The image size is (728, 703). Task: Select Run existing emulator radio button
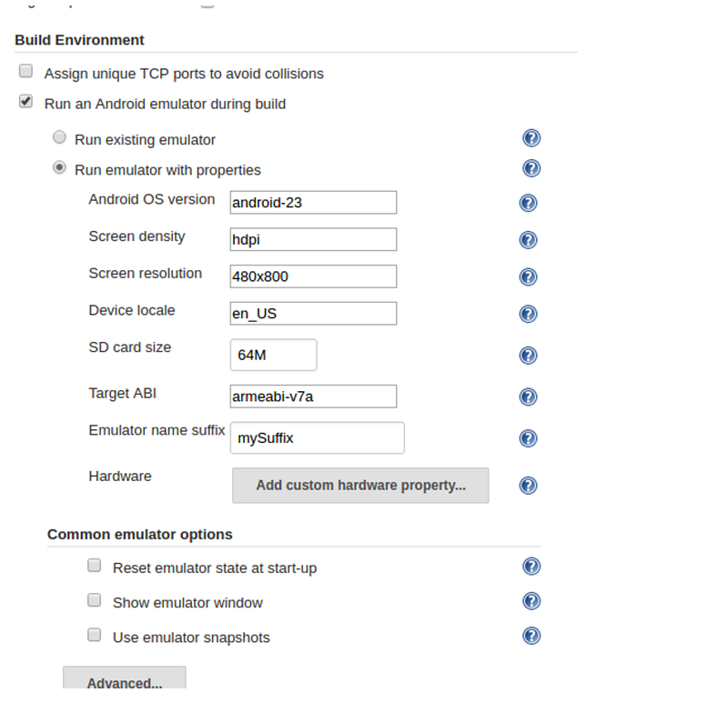pyautogui.click(x=59, y=137)
